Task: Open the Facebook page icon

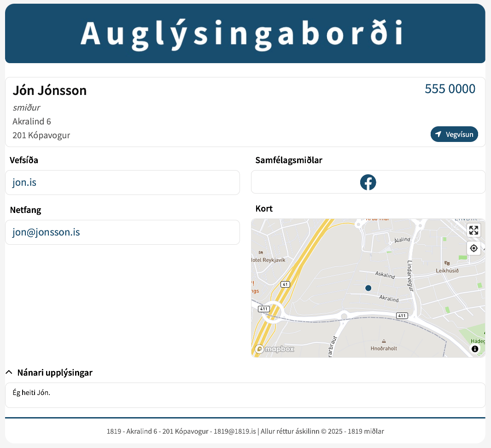Action: (368, 182)
